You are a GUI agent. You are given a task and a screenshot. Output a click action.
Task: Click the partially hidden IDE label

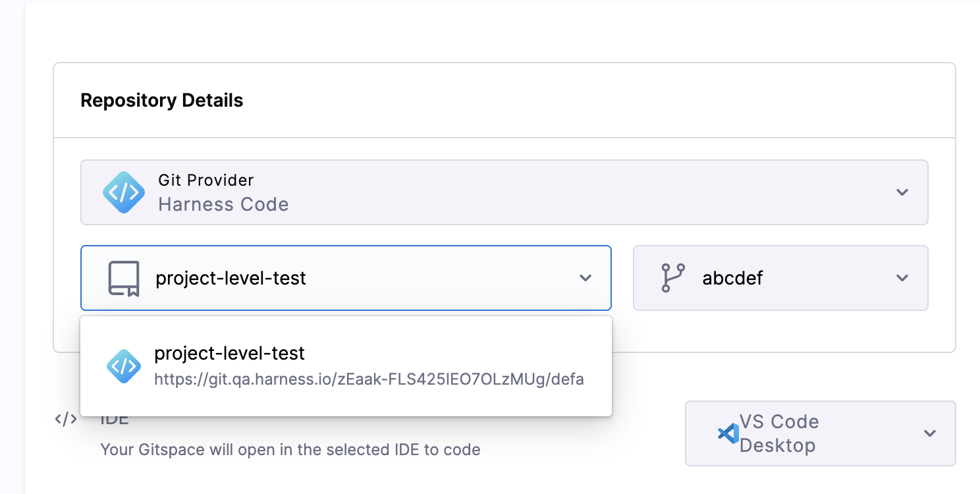pos(115,420)
